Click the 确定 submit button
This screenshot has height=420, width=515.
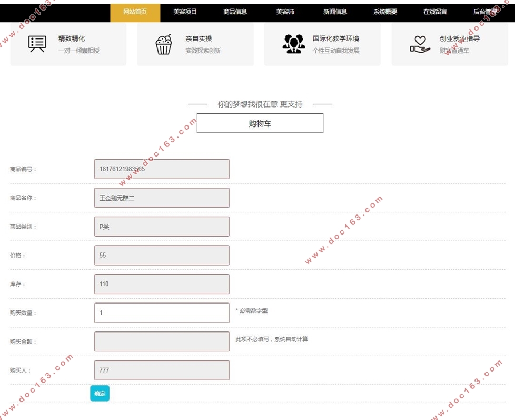[x=100, y=393]
